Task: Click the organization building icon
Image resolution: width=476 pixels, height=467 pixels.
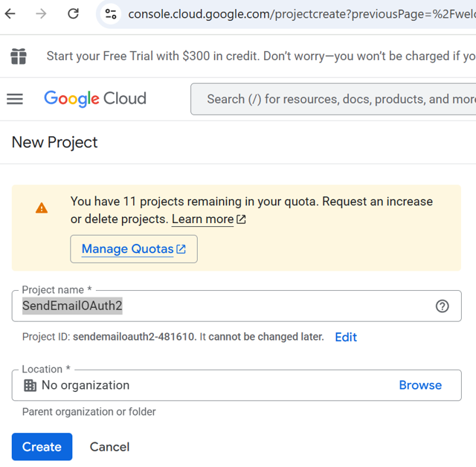Action: click(x=30, y=385)
